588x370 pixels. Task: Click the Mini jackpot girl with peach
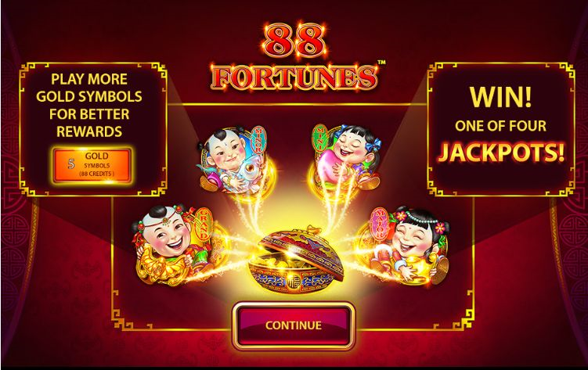tap(346, 159)
